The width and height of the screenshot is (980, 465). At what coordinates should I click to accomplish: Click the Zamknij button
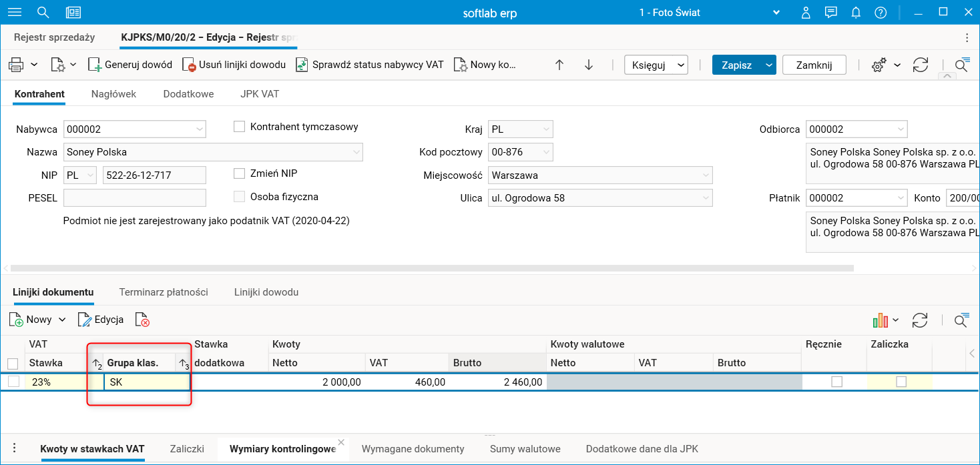[814, 65]
